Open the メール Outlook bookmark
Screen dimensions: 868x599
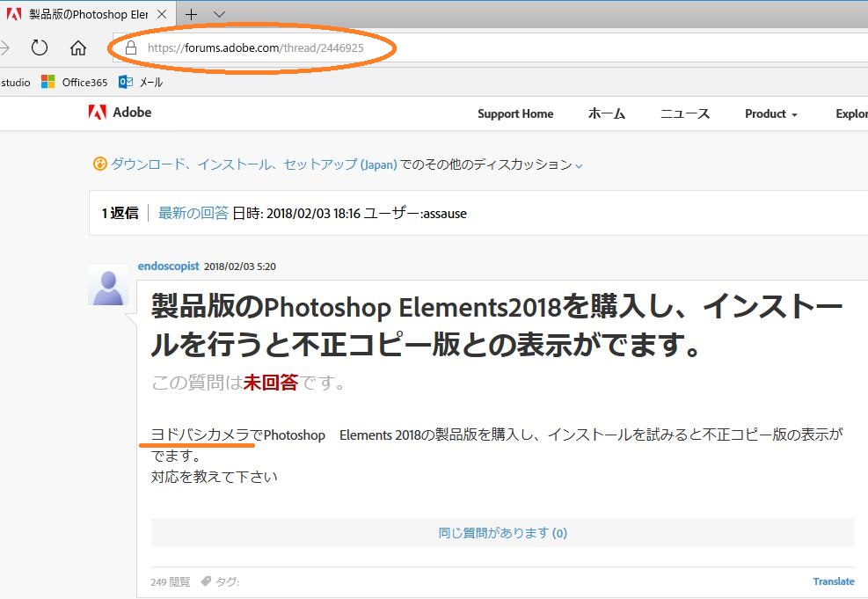coord(141,82)
